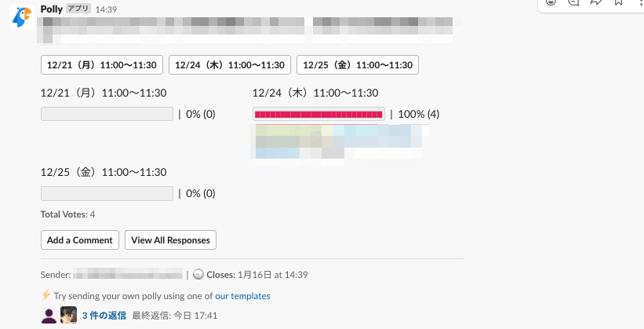Click the 14:39 message timestamp

point(106,9)
